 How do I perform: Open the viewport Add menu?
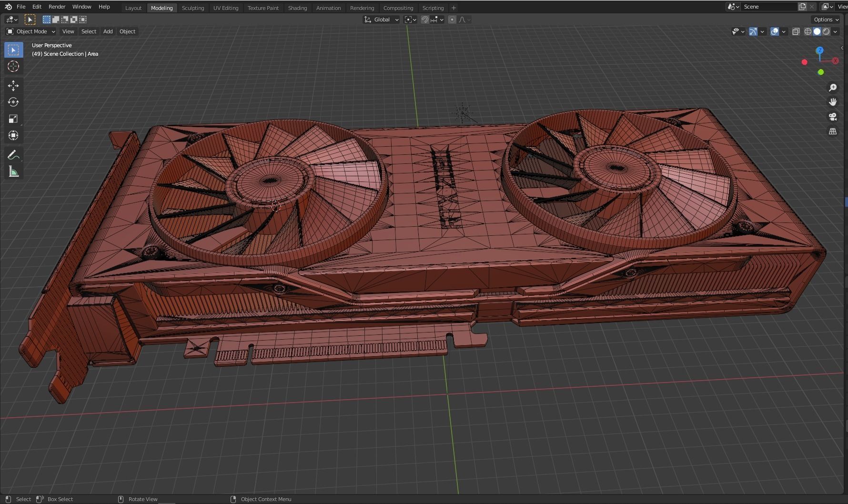108,31
